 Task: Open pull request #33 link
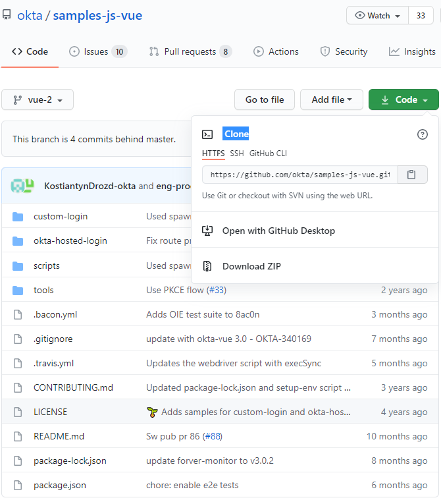216,290
